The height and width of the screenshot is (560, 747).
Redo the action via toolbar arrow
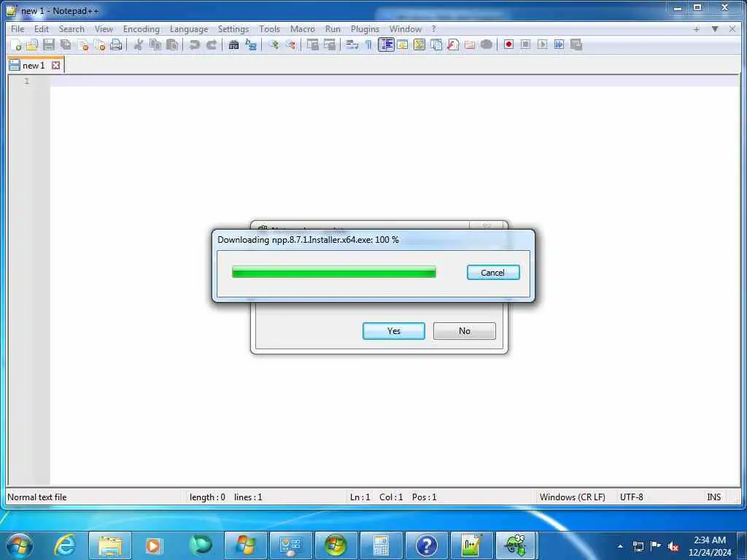tap(212, 44)
